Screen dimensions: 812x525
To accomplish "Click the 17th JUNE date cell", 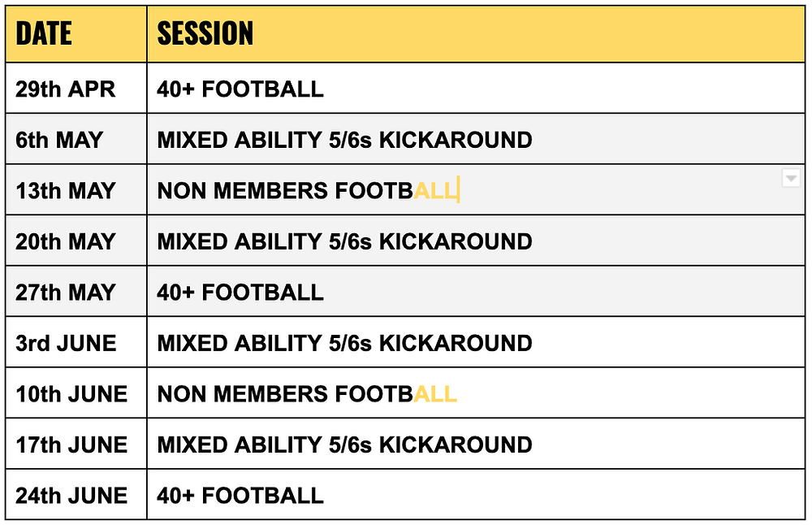I will pos(76,444).
